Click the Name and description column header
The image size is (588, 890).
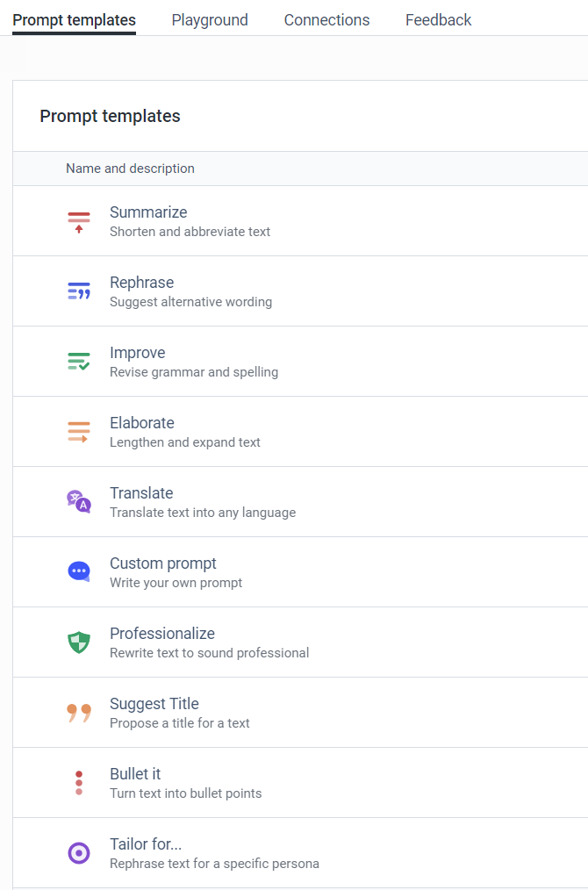[x=130, y=169]
